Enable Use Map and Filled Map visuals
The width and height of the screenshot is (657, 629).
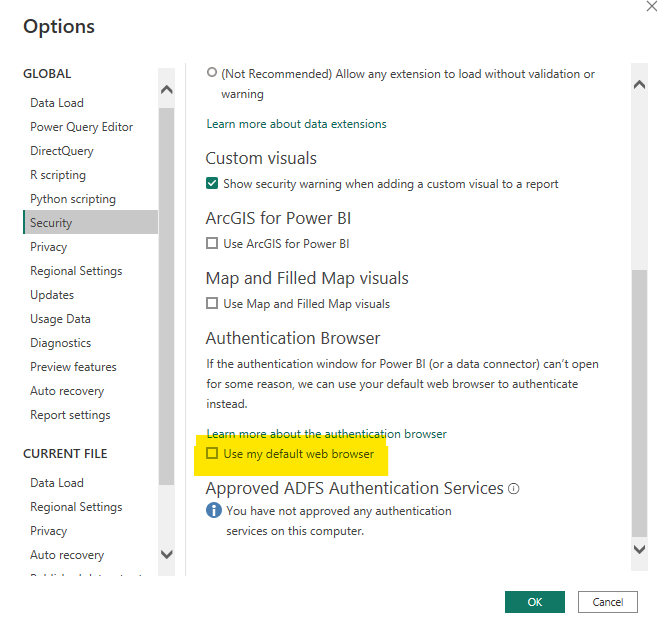[x=212, y=303]
